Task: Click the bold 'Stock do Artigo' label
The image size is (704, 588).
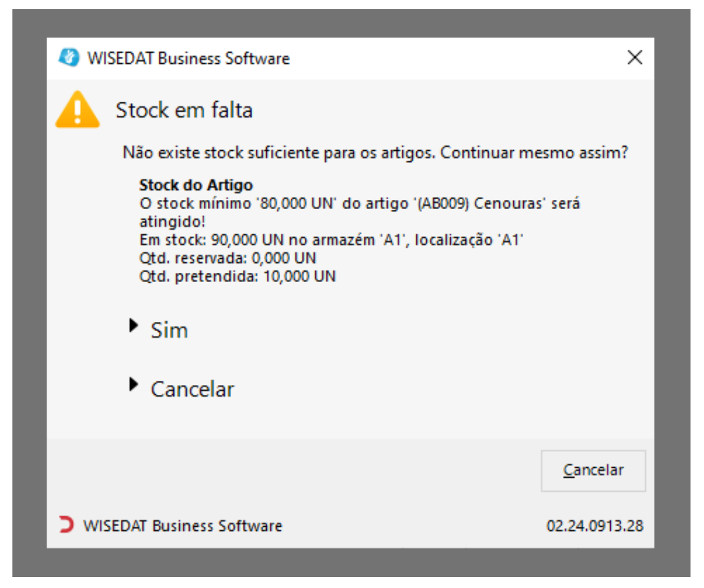Action: click(x=196, y=185)
